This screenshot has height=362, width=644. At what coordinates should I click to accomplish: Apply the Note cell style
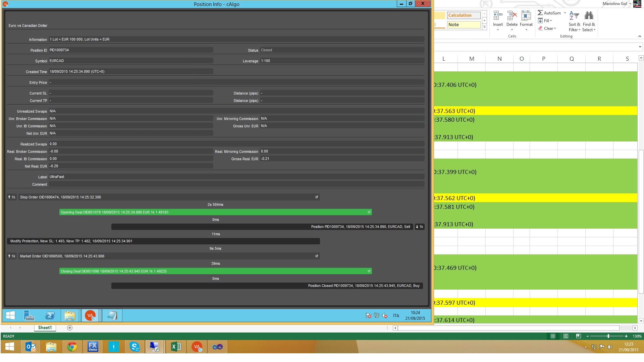point(464,24)
